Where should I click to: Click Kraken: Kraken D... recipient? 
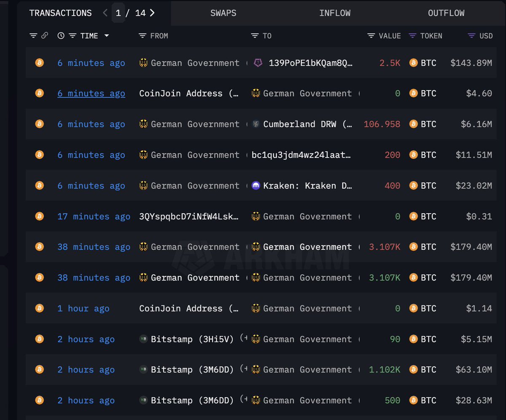307,186
